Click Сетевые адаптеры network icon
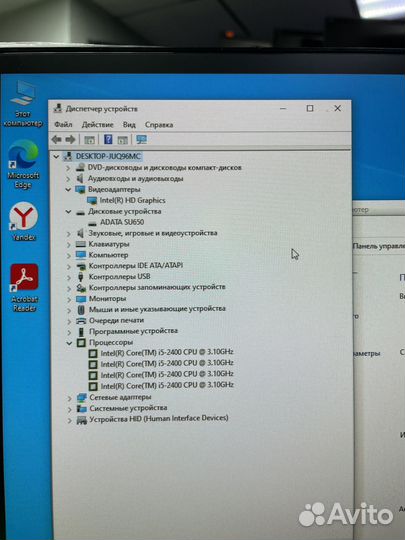 82,398
